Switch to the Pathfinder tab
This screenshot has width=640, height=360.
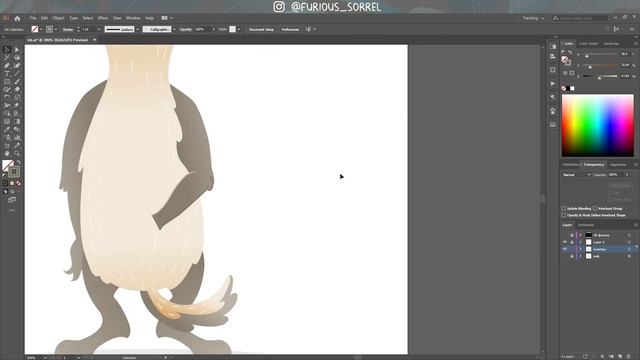(x=570, y=165)
